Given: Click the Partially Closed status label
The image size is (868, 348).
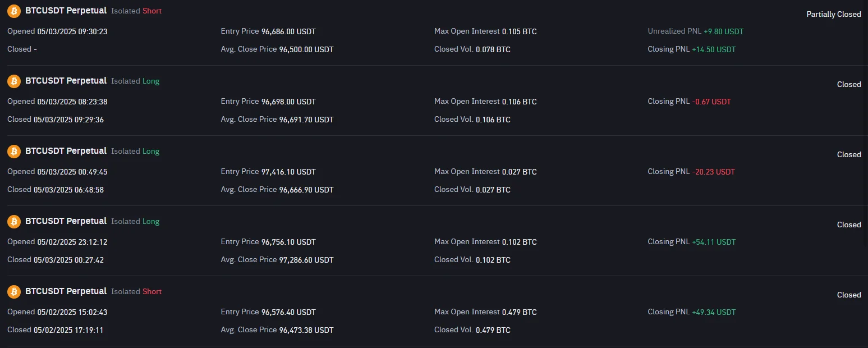Looking at the screenshot, I should tap(833, 15).
